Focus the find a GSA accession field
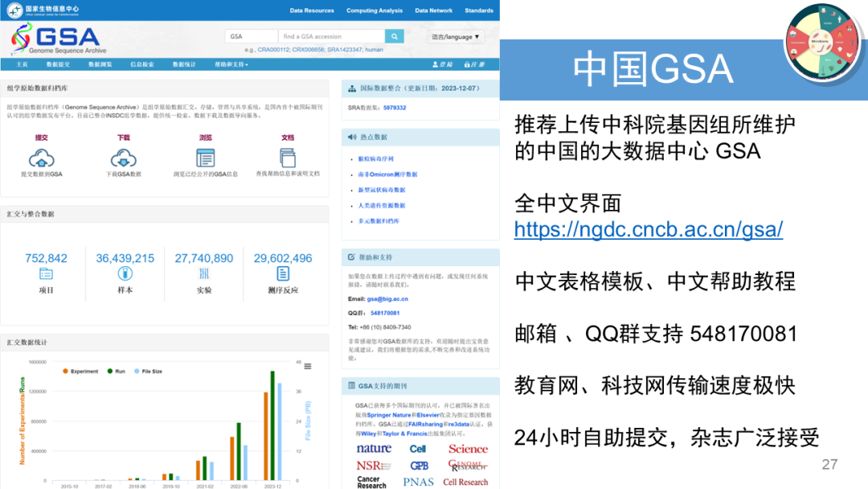 coord(332,36)
